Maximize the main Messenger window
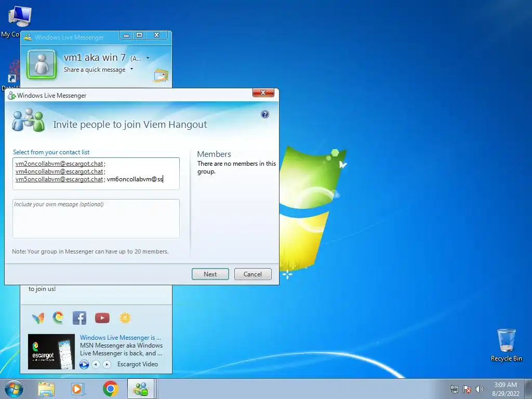This screenshot has width=532, height=399. [x=139, y=35]
